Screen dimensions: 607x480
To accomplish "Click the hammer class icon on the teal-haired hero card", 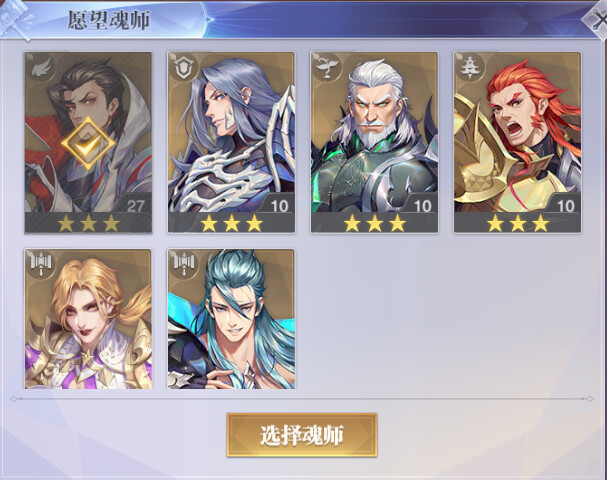I will coord(183,263).
